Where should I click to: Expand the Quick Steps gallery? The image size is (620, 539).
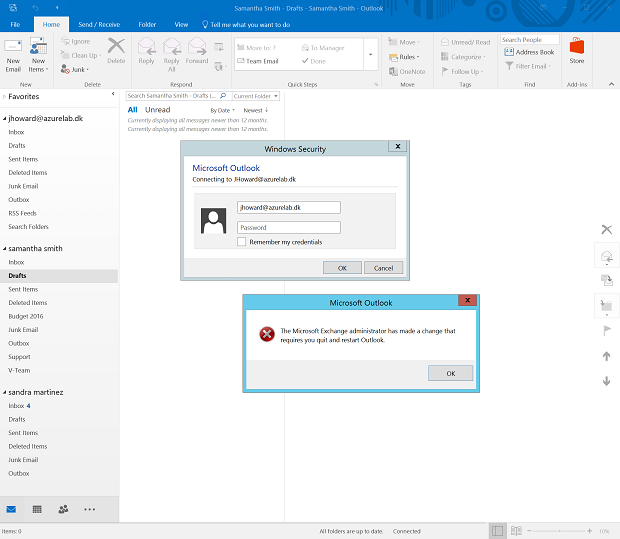(370, 55)
